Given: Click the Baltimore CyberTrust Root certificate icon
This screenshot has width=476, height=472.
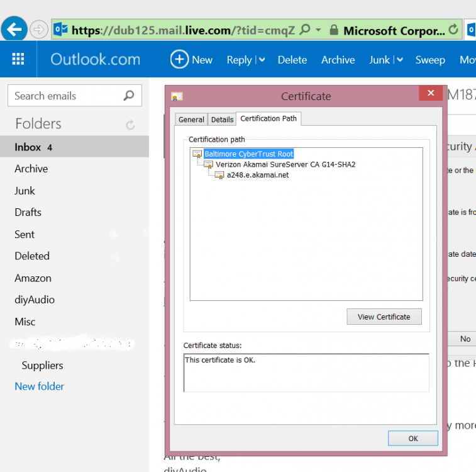Looking at the screenshot, I should (x=197, y=154).
